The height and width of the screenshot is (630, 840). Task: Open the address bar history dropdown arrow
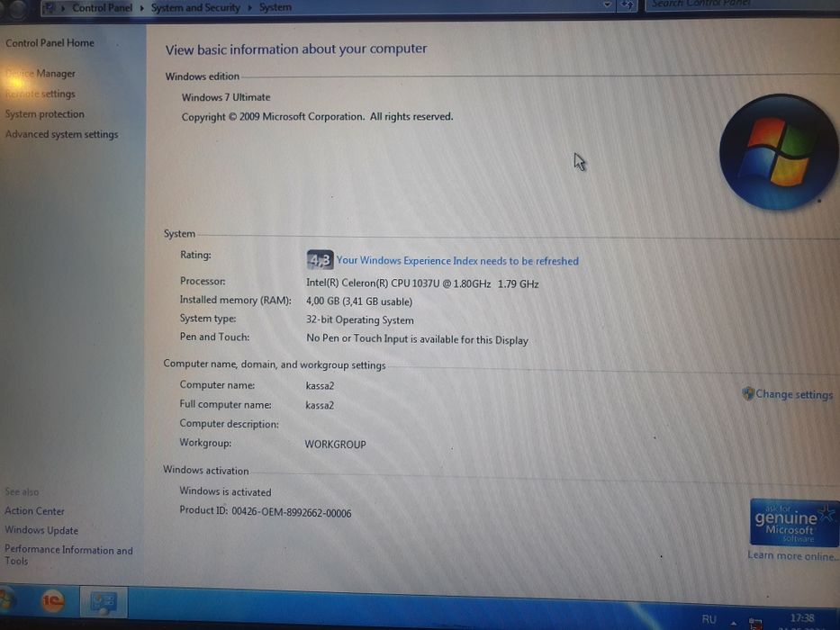pos(607,4)
